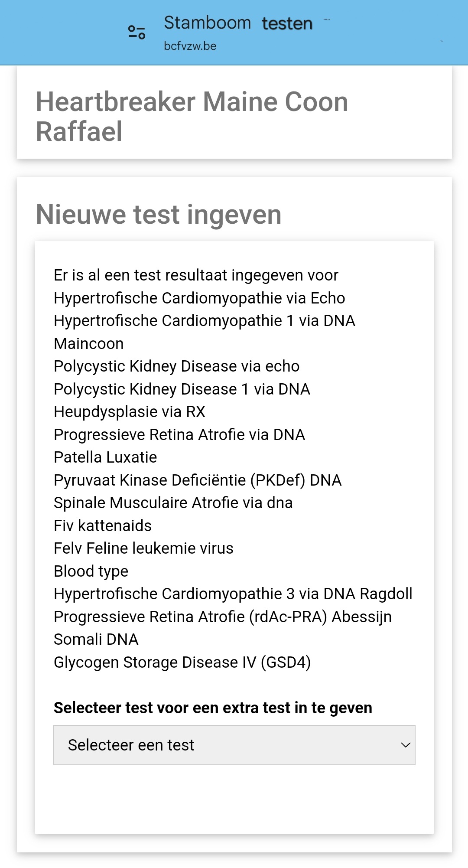Click the "Nieuwe test ingeven" heading

tap(159, 214)
